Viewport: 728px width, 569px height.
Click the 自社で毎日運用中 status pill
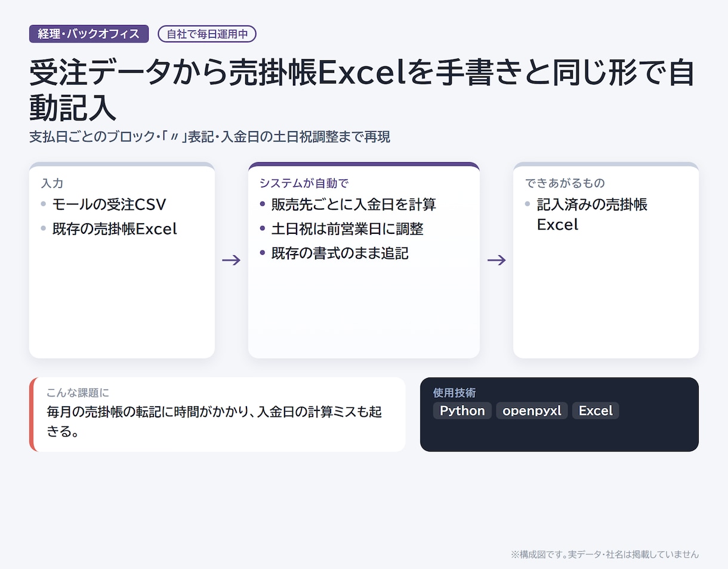pos(207,34)
